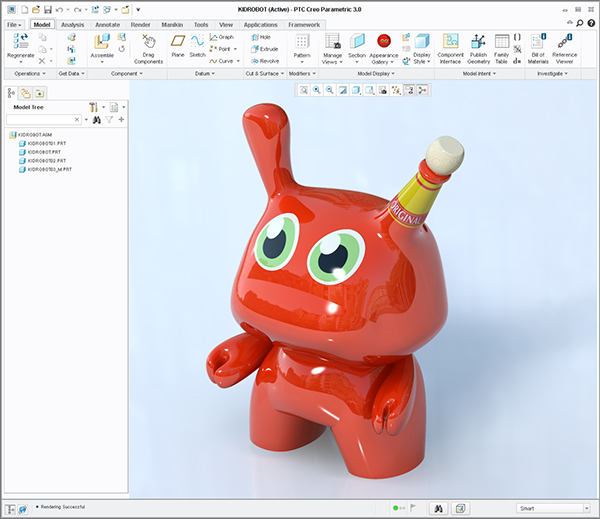Toggle datum display filters in graphics toolbar
Screen dimensions: 600x519
coord(396,90)
